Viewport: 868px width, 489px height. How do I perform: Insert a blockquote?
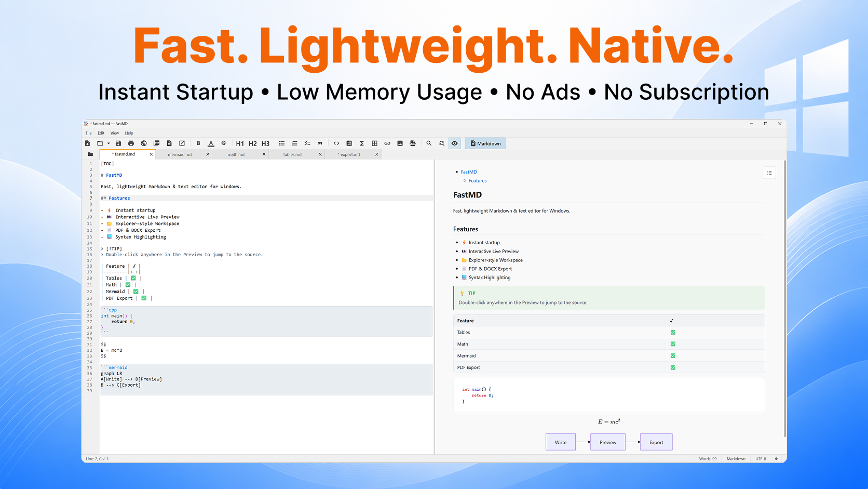pos(320,143)
